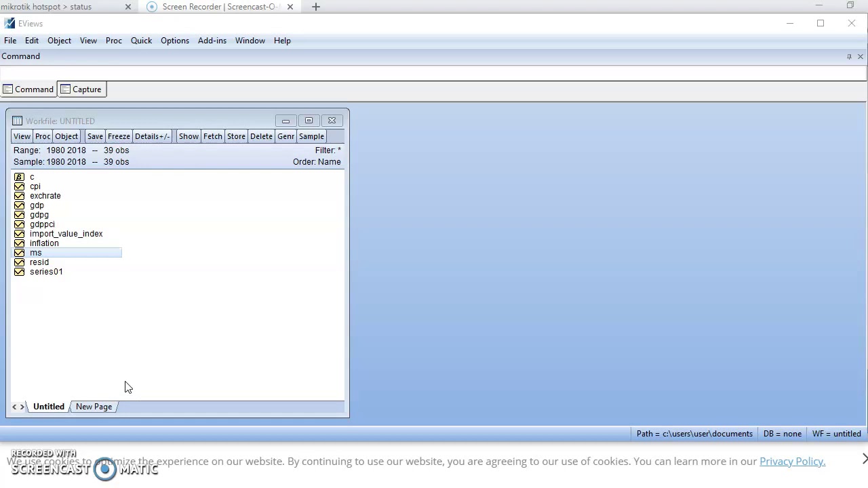Click the WF = untitled status entry
The image size is (868, 488).
tap(836, 434)
